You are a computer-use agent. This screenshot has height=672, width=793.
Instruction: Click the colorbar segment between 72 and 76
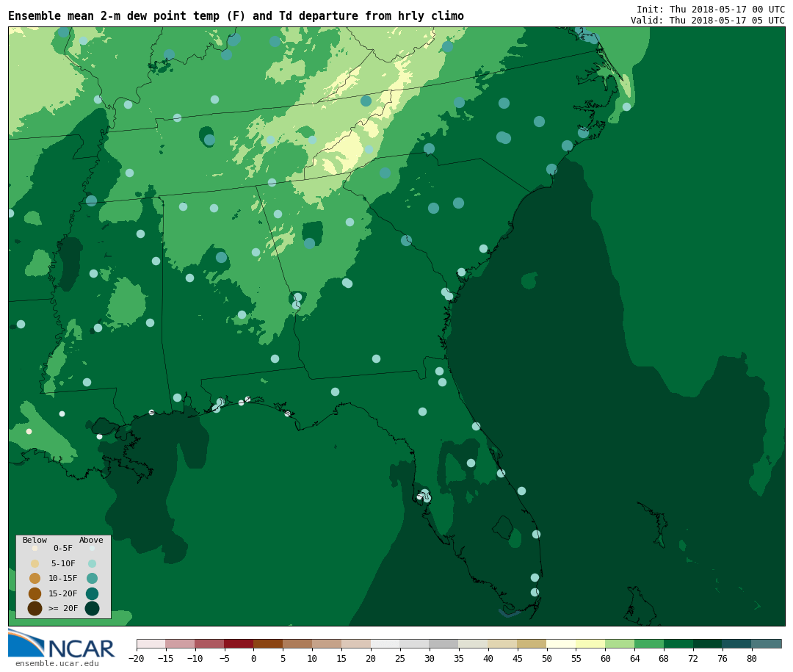708,643
